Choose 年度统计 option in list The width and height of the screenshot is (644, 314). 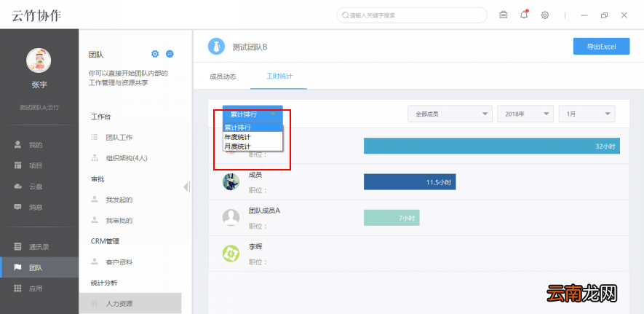point(253,137)
